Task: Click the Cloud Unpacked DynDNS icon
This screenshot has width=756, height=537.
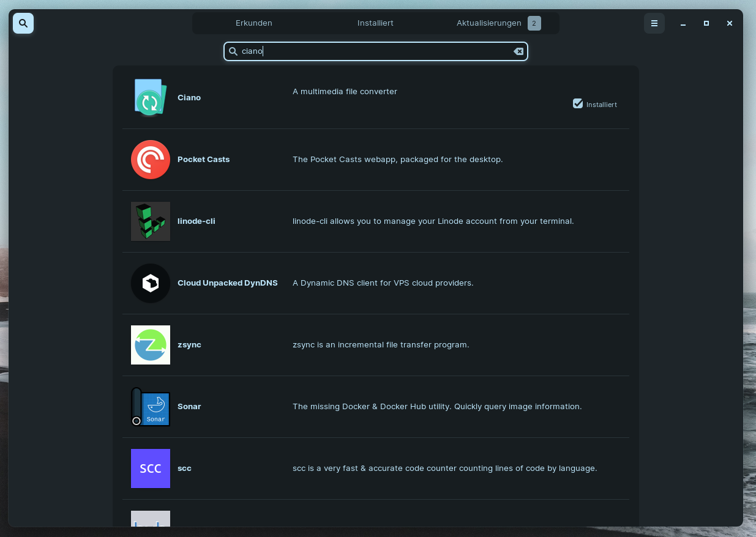Action: [x=151, y=283]
